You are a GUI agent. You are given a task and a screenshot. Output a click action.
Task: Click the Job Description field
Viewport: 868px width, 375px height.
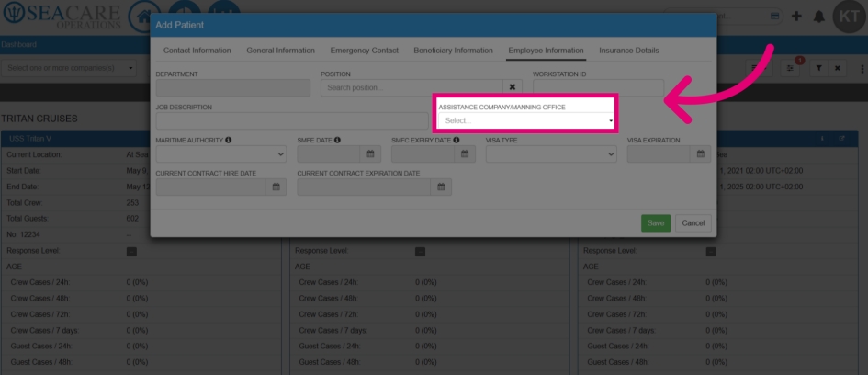[292, 120]
